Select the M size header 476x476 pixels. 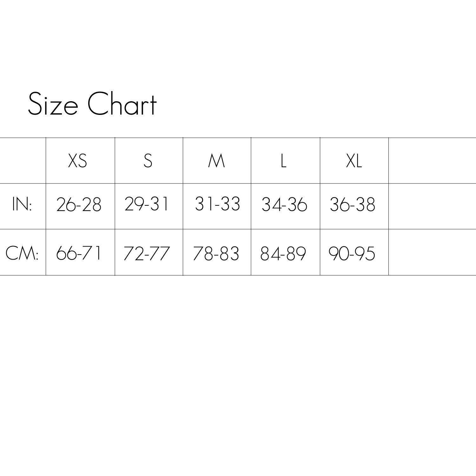pyautogui.click(x=217, y=161)
